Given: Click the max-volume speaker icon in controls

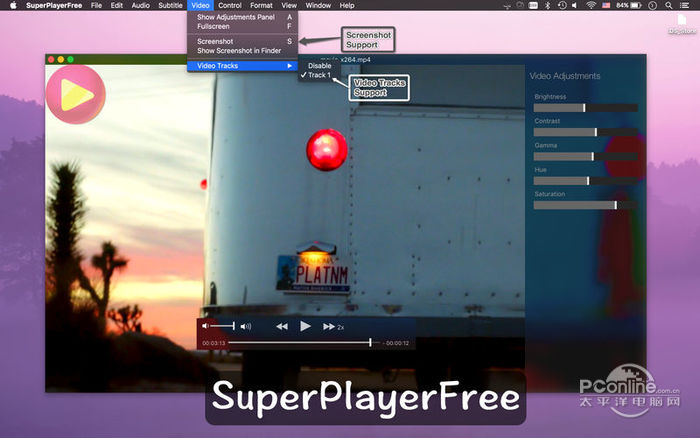Looking at the screenshot, I should coord(246,326).
